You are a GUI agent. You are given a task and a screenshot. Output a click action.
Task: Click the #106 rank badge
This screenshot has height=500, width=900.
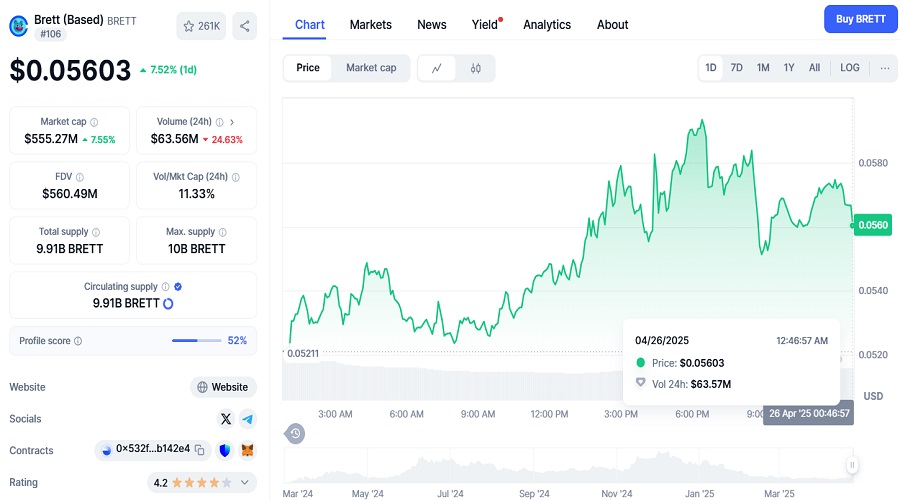click(51, 34)
